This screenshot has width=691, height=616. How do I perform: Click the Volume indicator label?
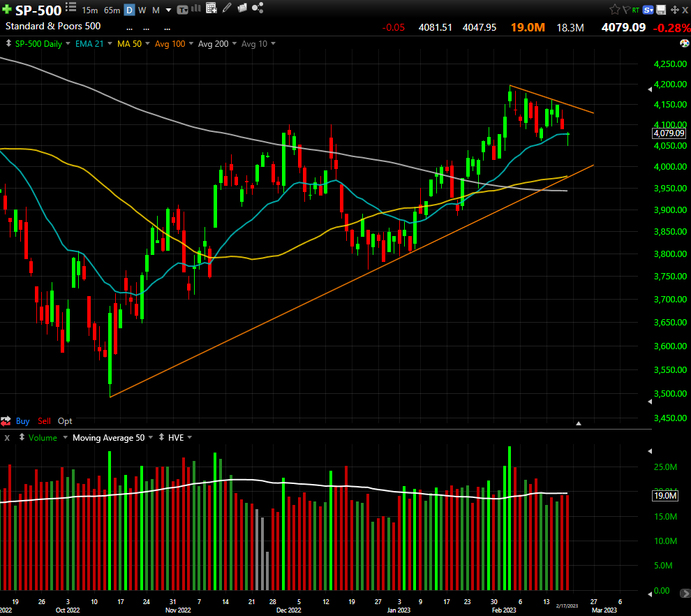[x=43, y=437]
